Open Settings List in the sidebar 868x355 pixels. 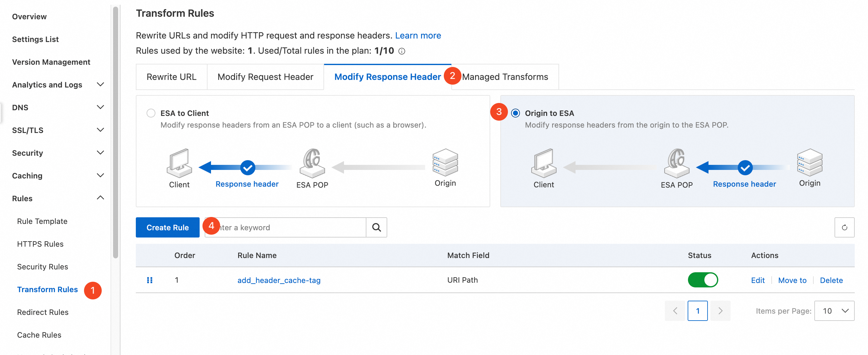(35, 39)
